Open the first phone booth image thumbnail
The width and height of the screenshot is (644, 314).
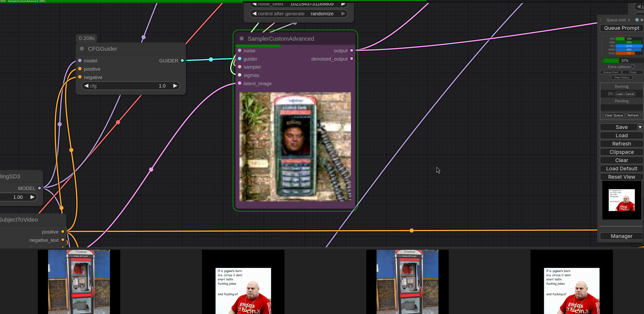(x=79, y=282)
